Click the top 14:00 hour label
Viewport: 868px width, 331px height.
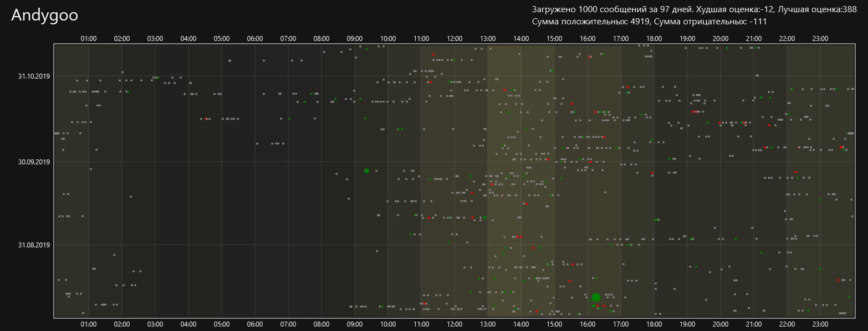(521, 39)
